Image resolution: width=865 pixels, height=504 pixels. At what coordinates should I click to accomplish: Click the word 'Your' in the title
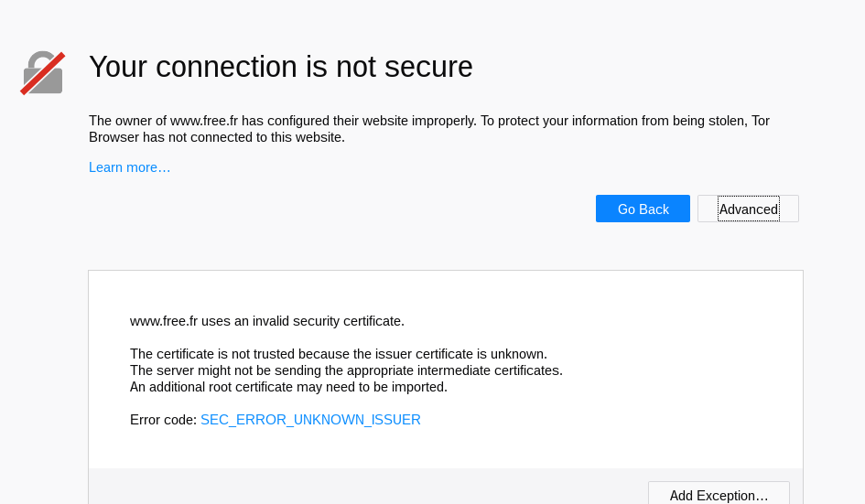(x=118, y=67)
